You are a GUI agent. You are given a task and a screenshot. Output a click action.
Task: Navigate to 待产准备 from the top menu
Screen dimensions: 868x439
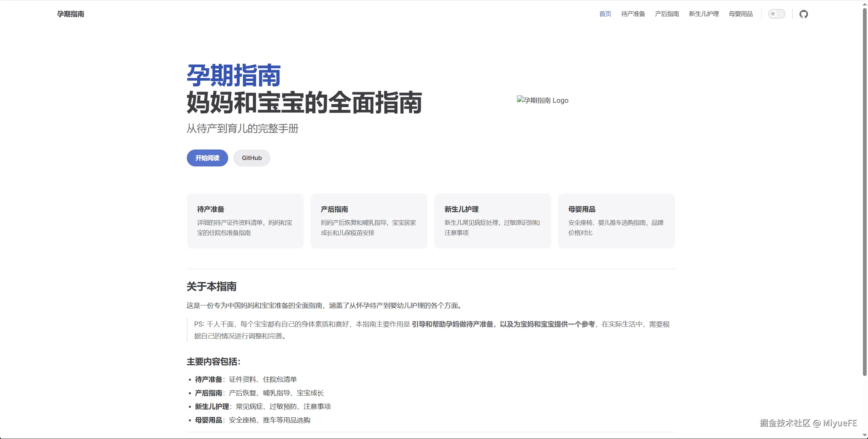point(633,14)
